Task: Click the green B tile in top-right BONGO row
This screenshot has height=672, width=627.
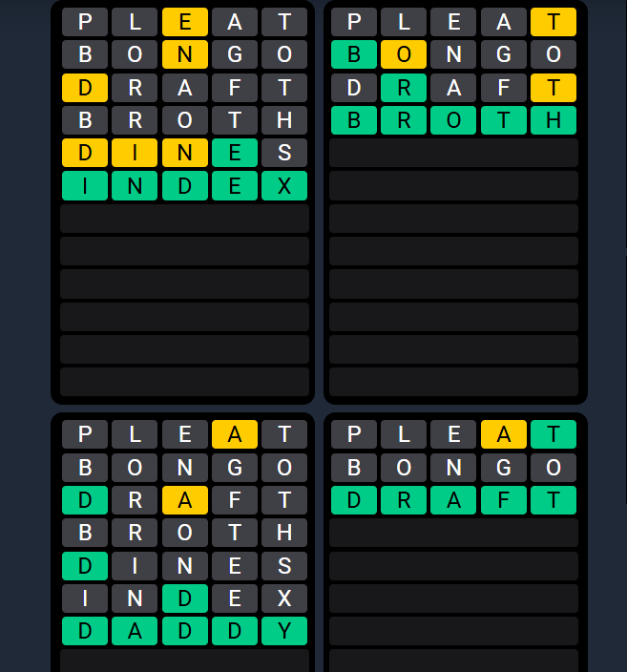Action: (354, 54)
